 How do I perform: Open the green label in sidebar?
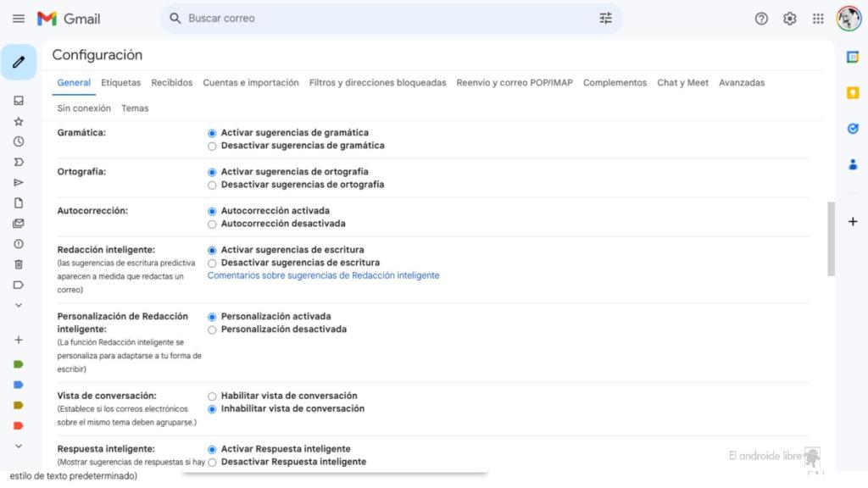point(19,364)
